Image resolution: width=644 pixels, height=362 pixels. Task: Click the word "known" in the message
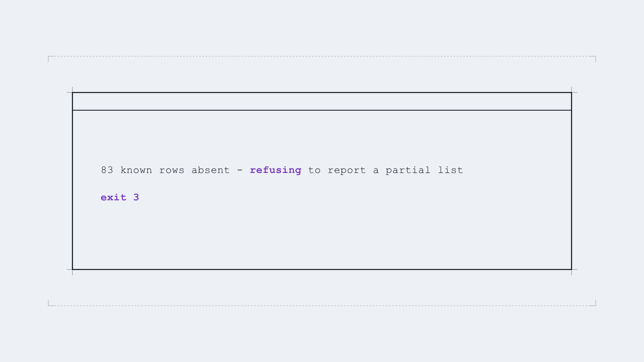tap(136, 171)
